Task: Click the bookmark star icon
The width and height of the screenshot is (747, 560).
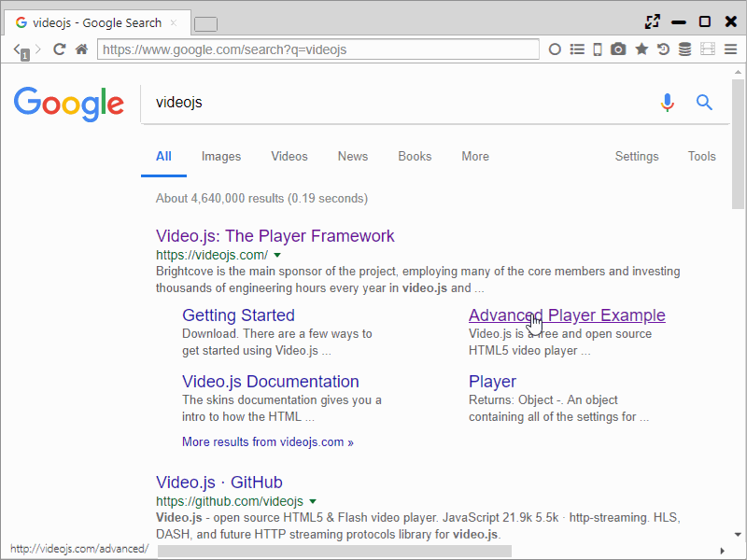Action: (x=641, y=49)
